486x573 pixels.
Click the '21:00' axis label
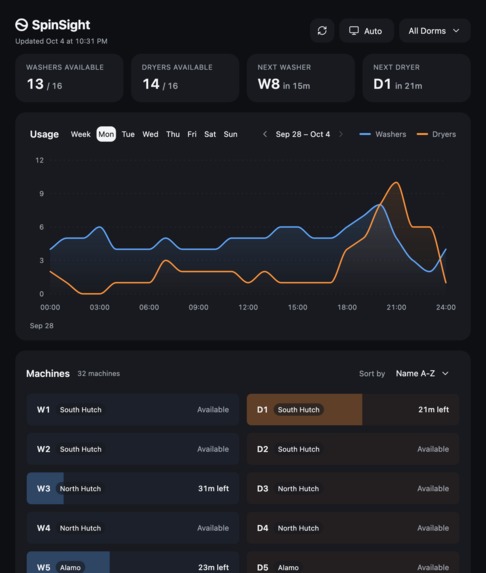pos(396,307)
